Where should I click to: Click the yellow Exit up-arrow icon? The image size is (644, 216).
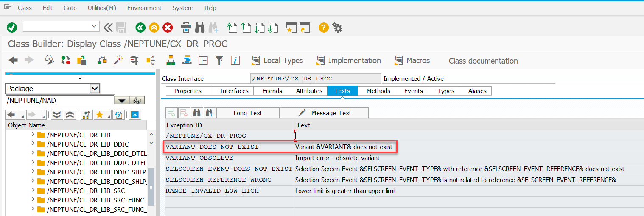154,28
